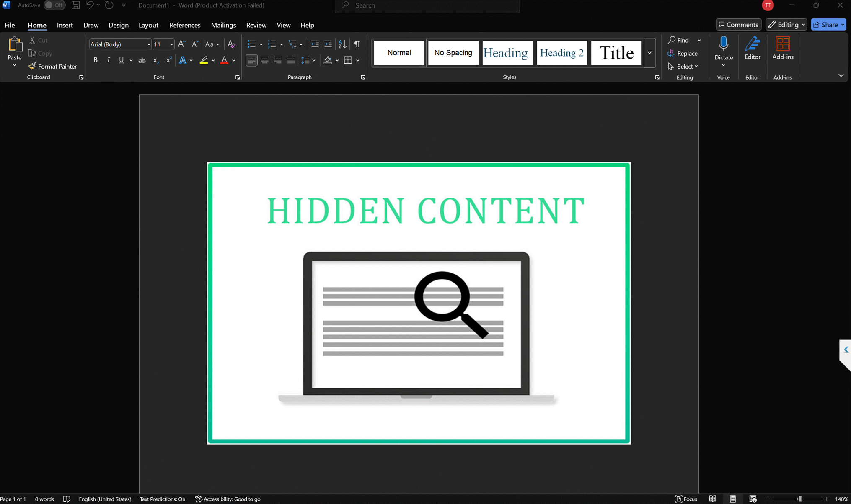Toggle Bold formatting
The image size is (851, 504).
[x=95, y=60]
